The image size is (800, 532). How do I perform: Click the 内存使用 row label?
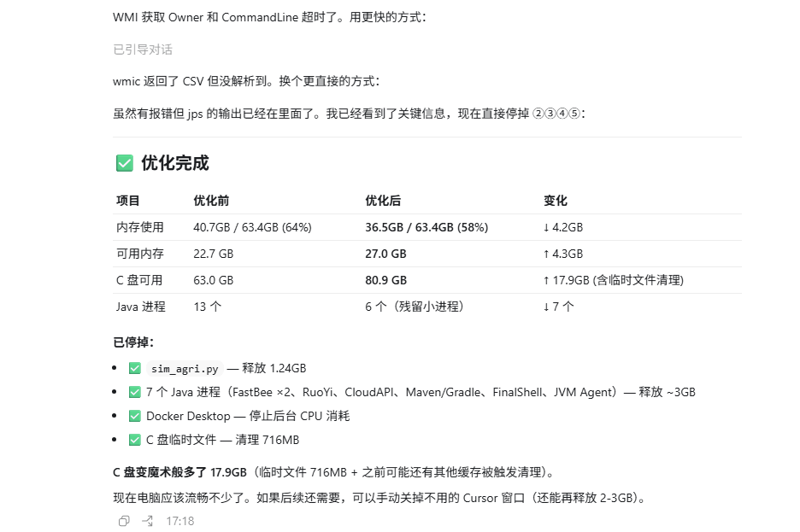point(140,227)
